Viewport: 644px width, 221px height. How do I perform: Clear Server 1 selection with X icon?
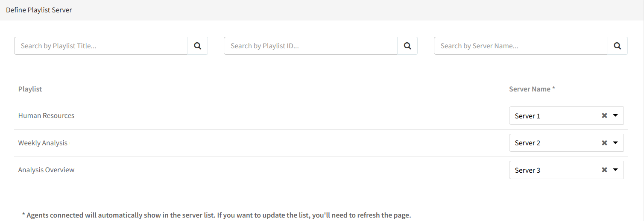pos(604,116)
